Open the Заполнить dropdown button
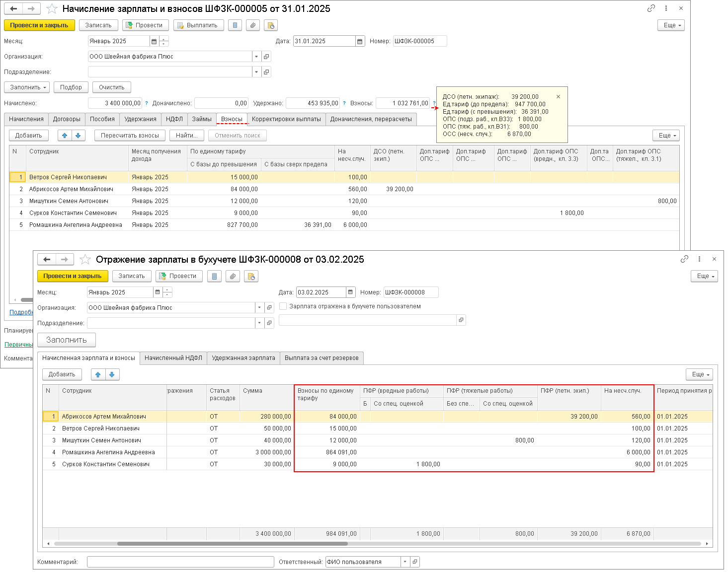The image size is (728, 572). pos(27,87)
